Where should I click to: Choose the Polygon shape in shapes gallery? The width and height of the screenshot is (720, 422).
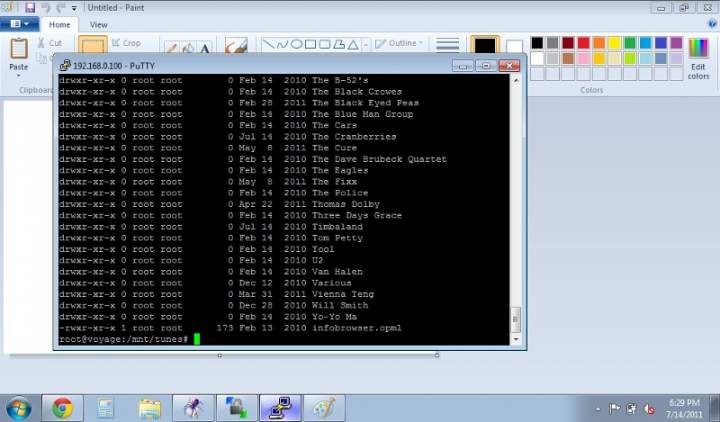click(339, 44)
